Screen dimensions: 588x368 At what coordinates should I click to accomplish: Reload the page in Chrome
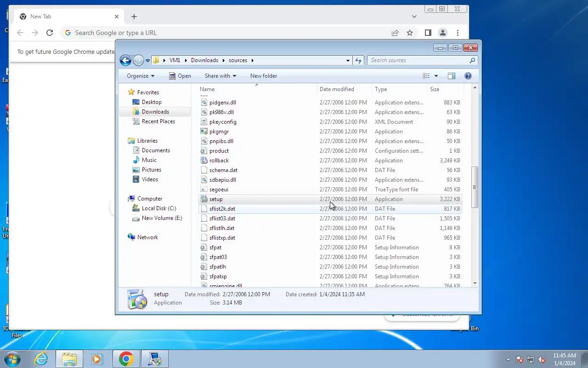[50, 33]
